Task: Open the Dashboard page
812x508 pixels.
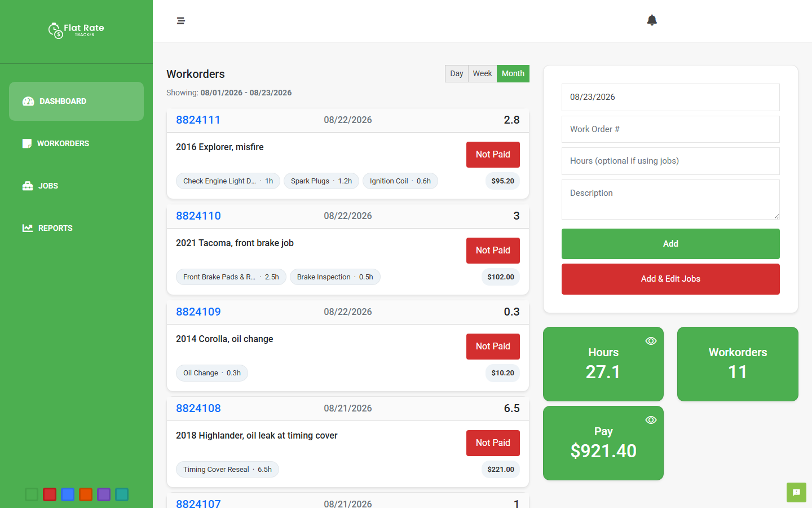Action: pos(76,101)
